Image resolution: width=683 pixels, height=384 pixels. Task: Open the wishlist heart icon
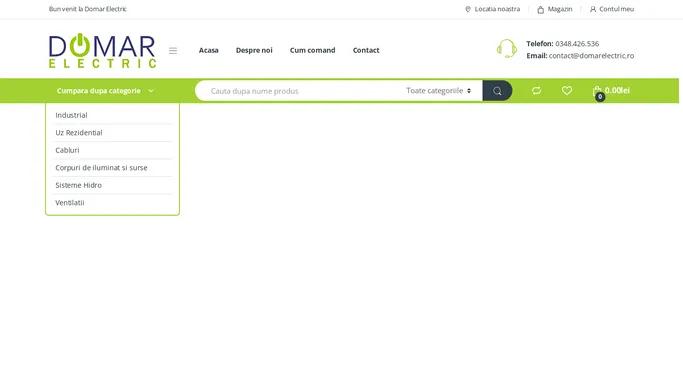click(x=567, y=91)
